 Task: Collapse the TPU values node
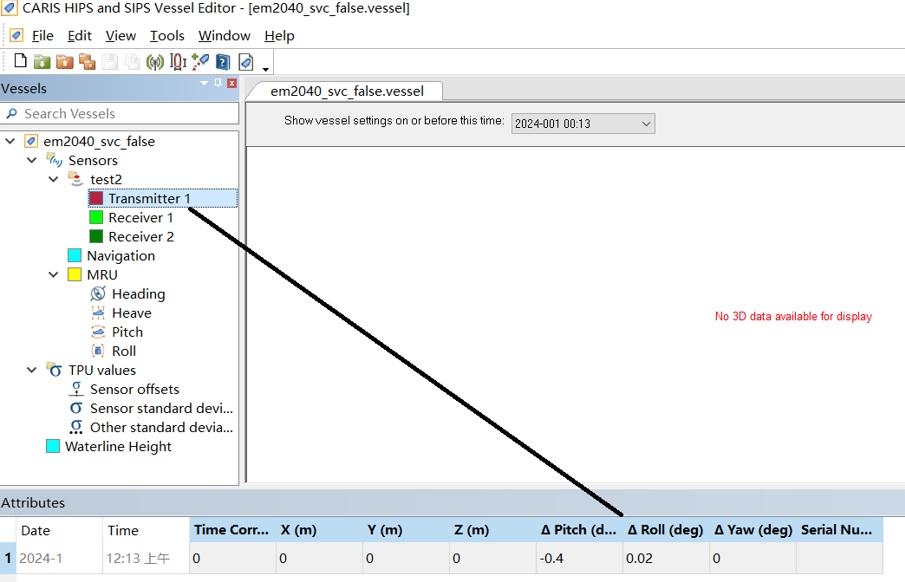(x=32, y=370)
